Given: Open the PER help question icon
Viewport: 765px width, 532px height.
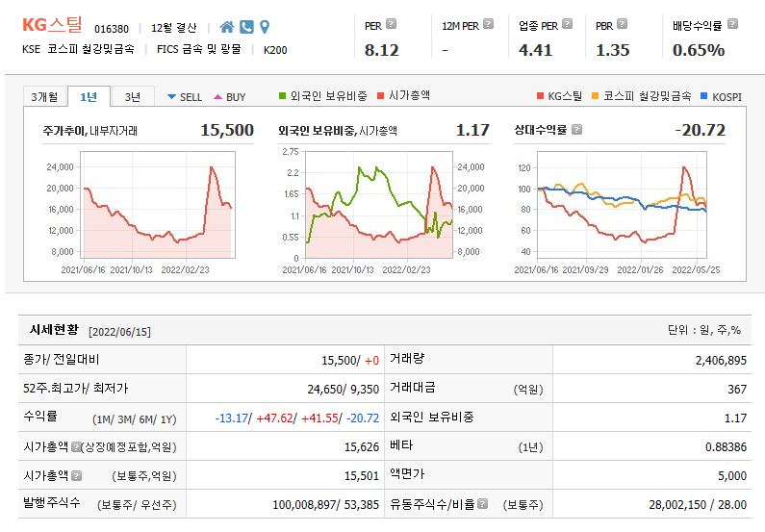Looking at the screenshot, I should pyautogui.click(x=392, y=23).
